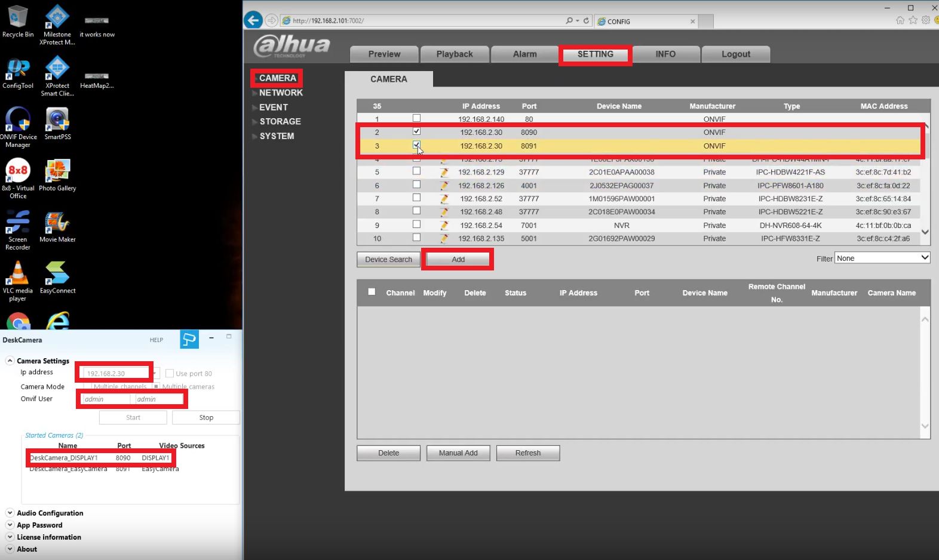Screen dimensions: 939x560
Task: Uncheck device row 2 on port 8090
Action: click(x=416, y=131)
